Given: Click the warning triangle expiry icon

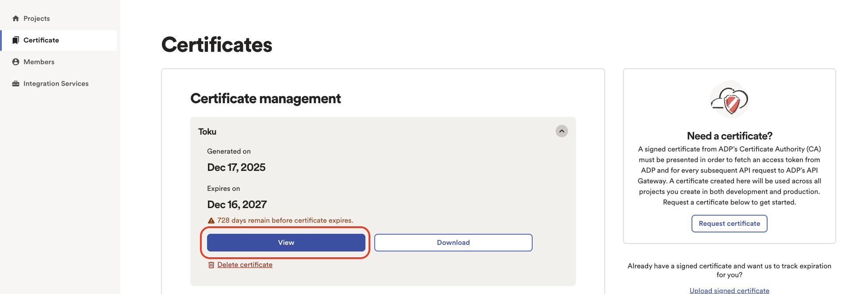Looking at the screenshot, I should pos(211,220).
